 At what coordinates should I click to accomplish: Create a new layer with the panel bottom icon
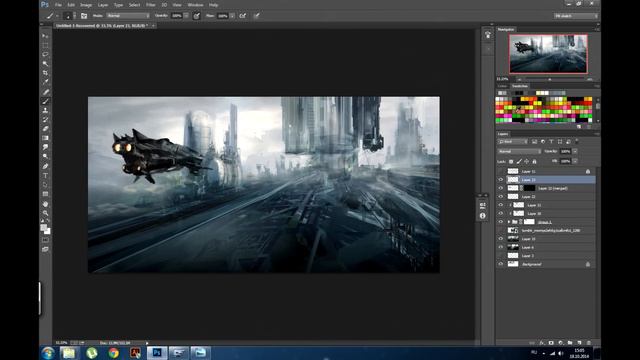click(580, 343)
